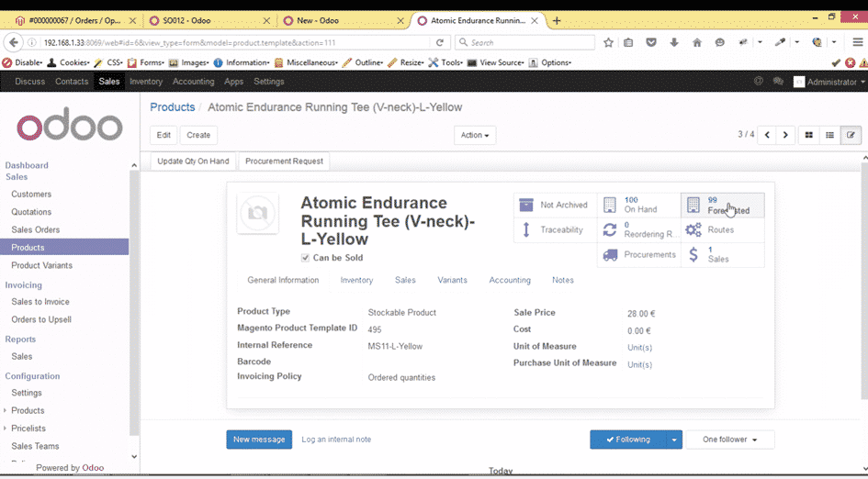Open the Discuss top menu
The image size is (868, 479).
coord(30,82)
